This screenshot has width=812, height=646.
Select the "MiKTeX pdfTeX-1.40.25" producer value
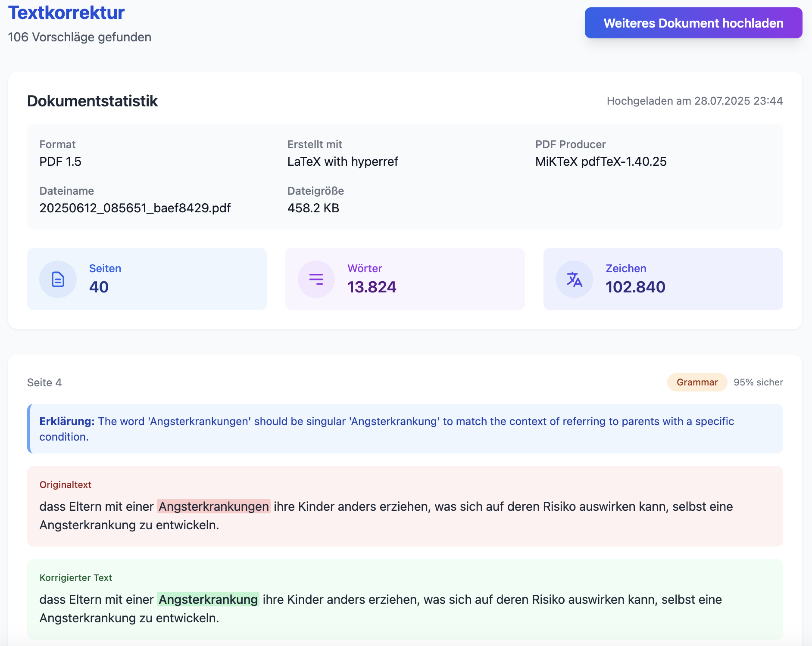click(601, 161)
